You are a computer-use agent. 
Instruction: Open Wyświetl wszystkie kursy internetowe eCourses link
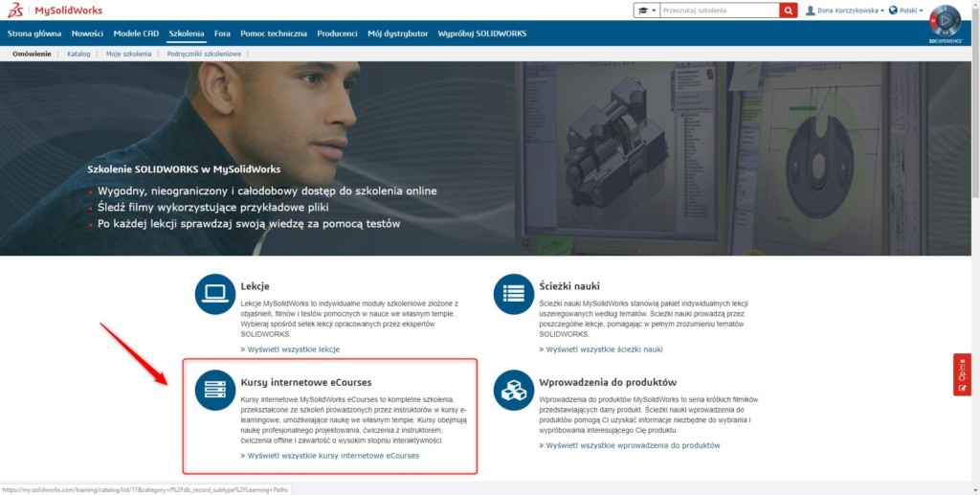coord(330,456)
